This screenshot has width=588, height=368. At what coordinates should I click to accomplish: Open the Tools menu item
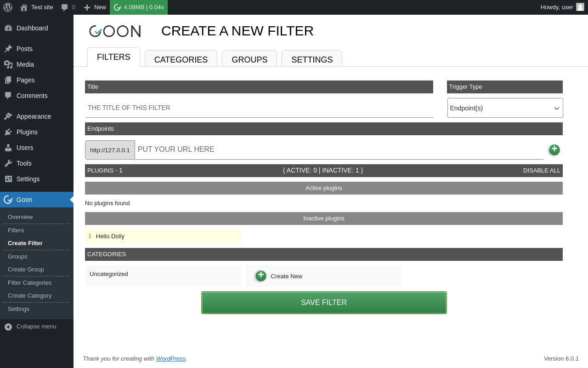point(37,163)
